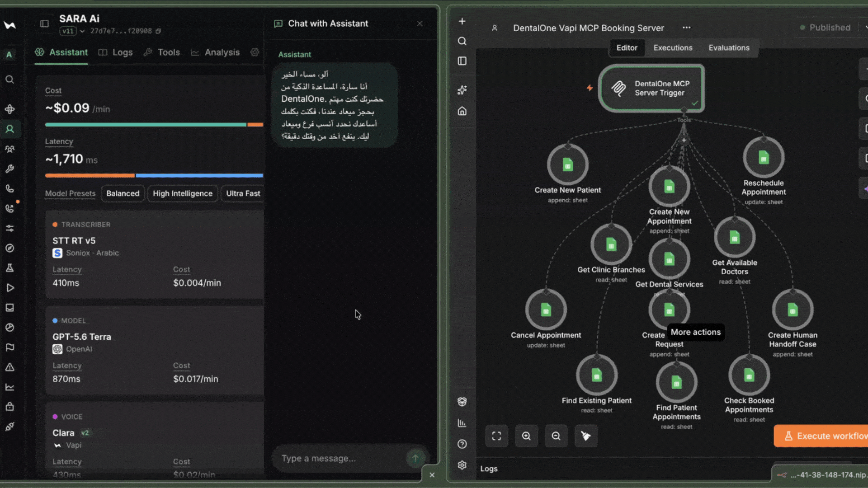Click the Cost breakdown bar
868x488 pixels.
point(154,125)
